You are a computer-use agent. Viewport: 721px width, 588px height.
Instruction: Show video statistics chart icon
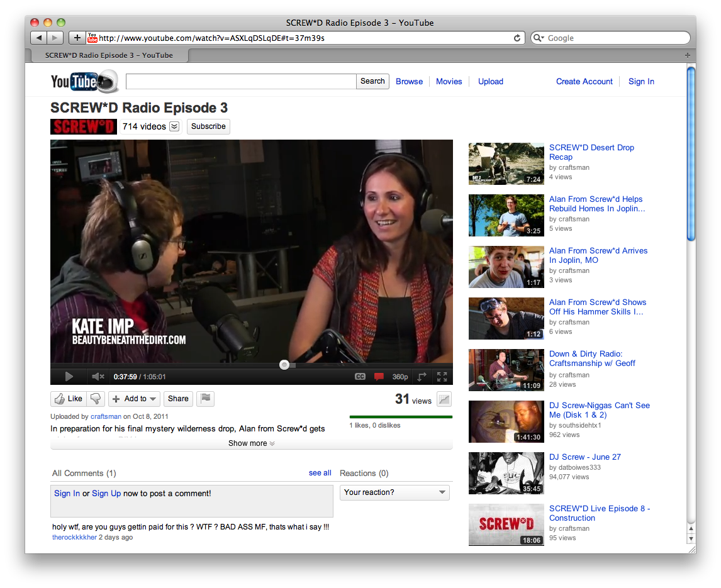[444, 399]
